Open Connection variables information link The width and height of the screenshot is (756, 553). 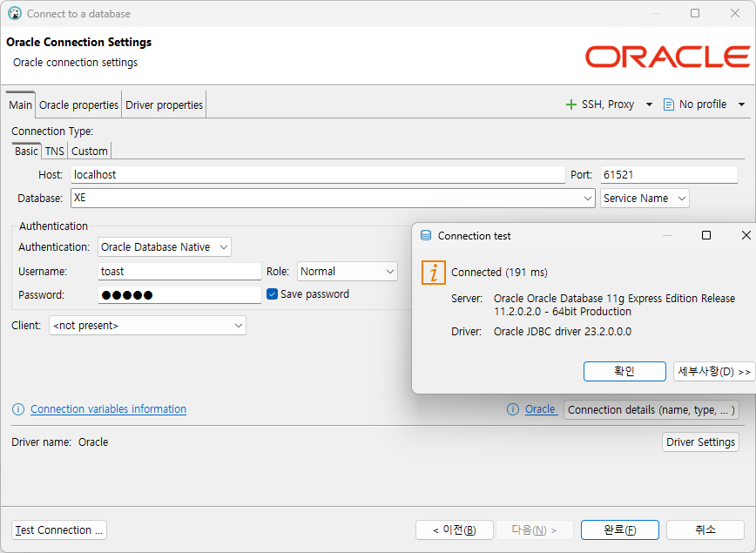[x=109, y=409]
